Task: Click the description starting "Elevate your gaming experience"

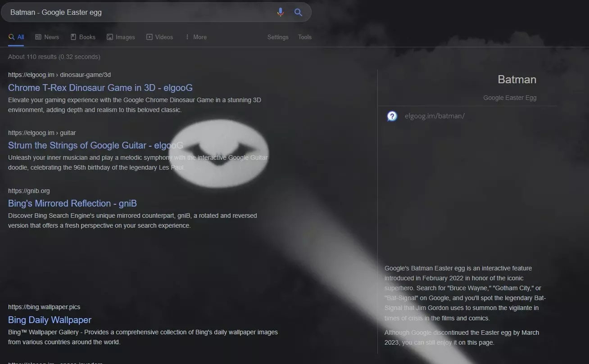Action: click(x=135, y=105)
